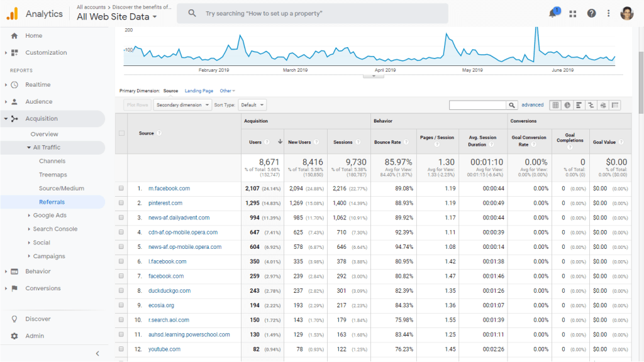Switch to pie chart percentage view
The width and height of the screenshot is (644, 362).
pos(567,105)
